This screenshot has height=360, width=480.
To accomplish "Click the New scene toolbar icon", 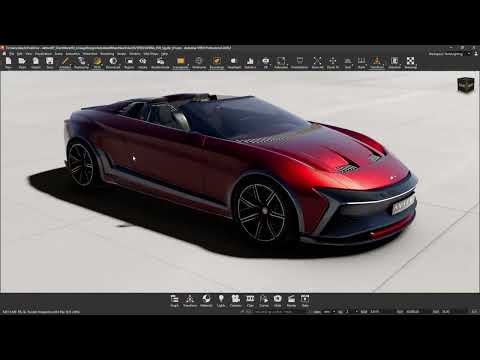I will [8, 61].
